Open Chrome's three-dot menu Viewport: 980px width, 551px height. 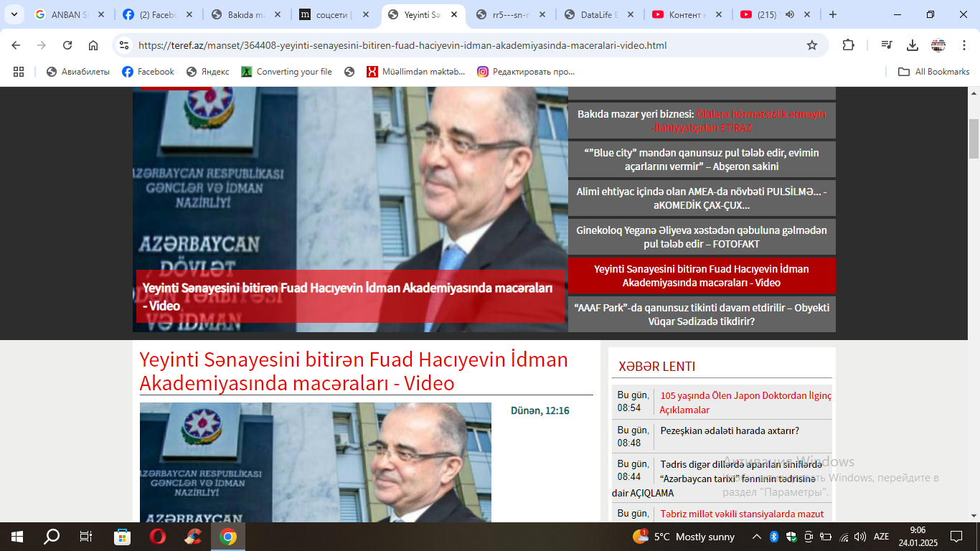pos(964,45)
